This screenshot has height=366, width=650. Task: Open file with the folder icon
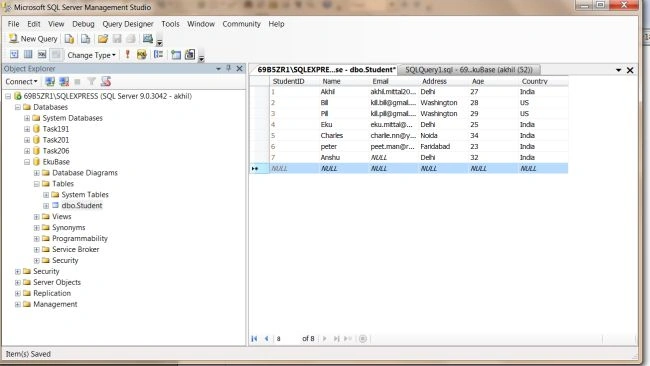coord(103,39)
